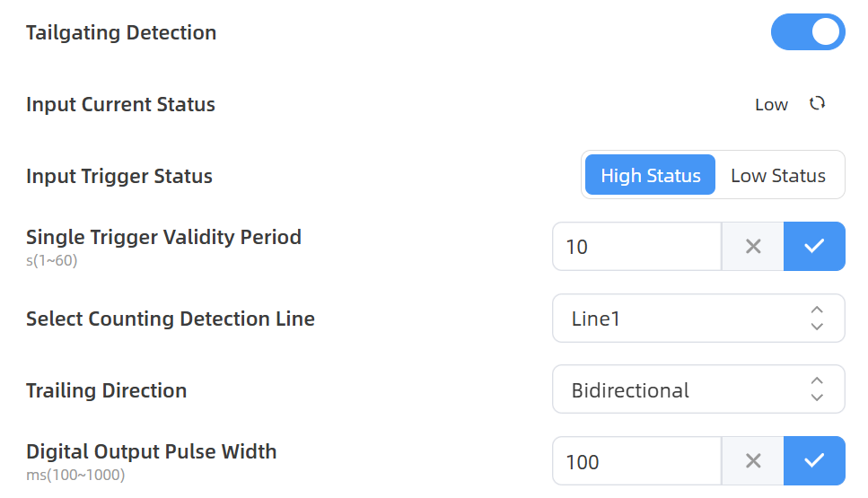This screenshot has width=868, height=498.
Task: Apply the Digital Output Pulse Width value
Action: click(814, 461)
